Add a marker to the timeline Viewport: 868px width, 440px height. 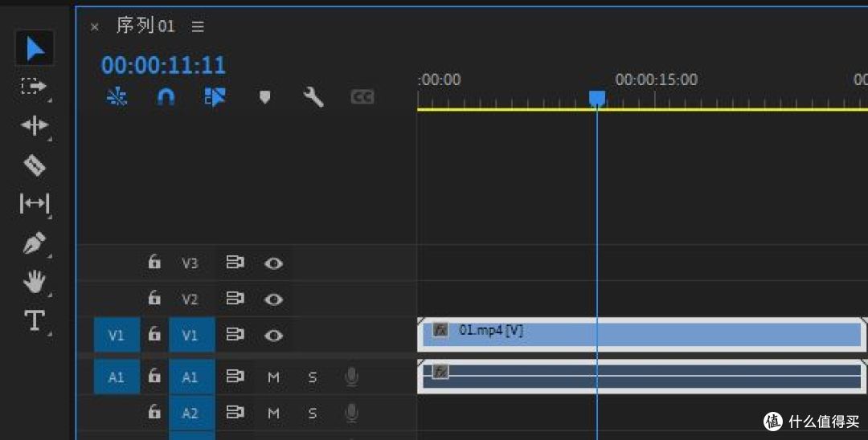tap(264, 97)
